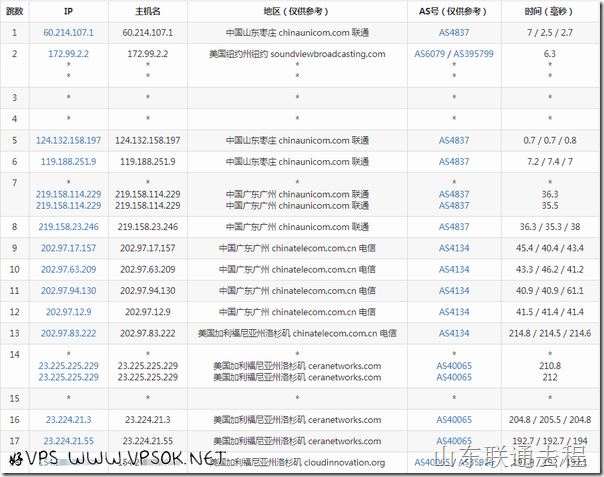
Task: Open IP link 202.97.17.157
Action: click(68, 248)
